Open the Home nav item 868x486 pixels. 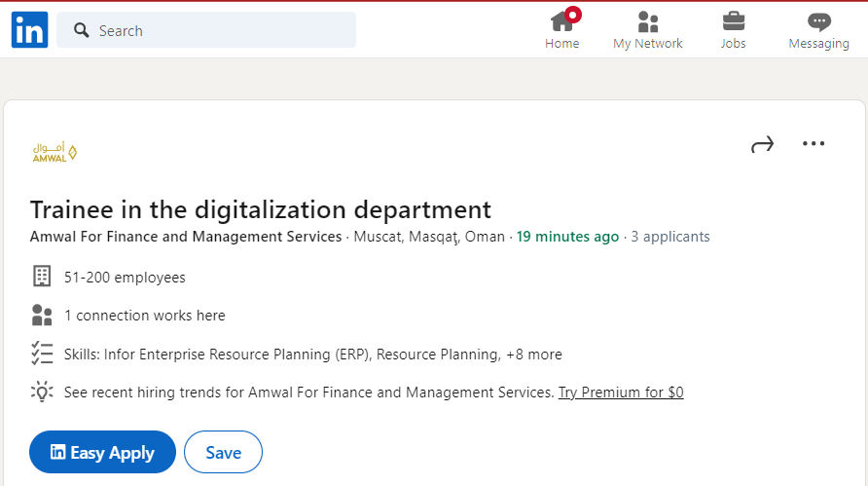coord(562,30)
